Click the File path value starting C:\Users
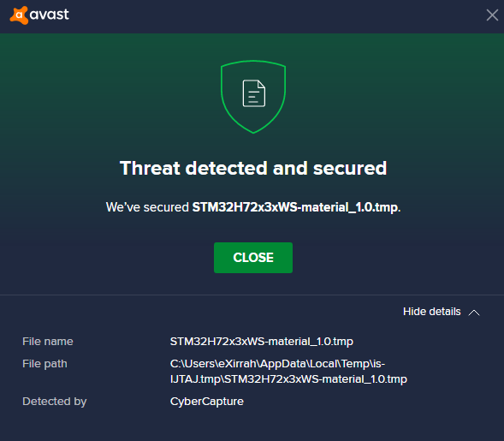 point(288,371)
